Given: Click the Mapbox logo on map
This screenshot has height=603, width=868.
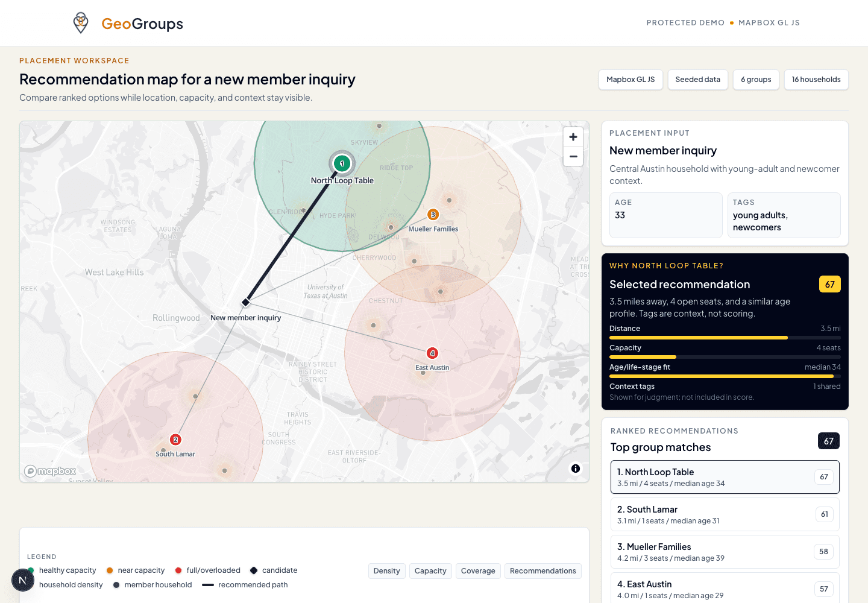Looking at the screenshot, I should (x=50, y=471).
